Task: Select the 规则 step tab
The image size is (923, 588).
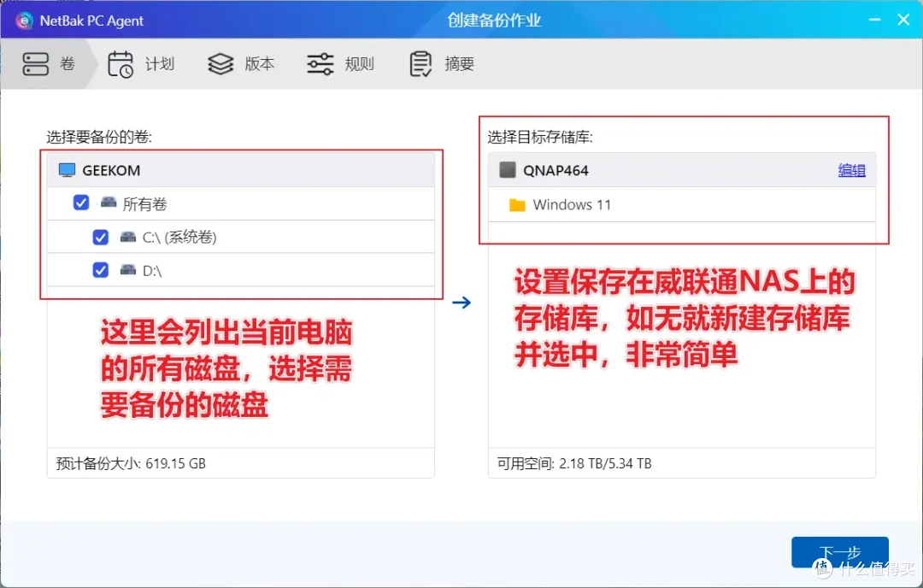Action: [341, 63]
